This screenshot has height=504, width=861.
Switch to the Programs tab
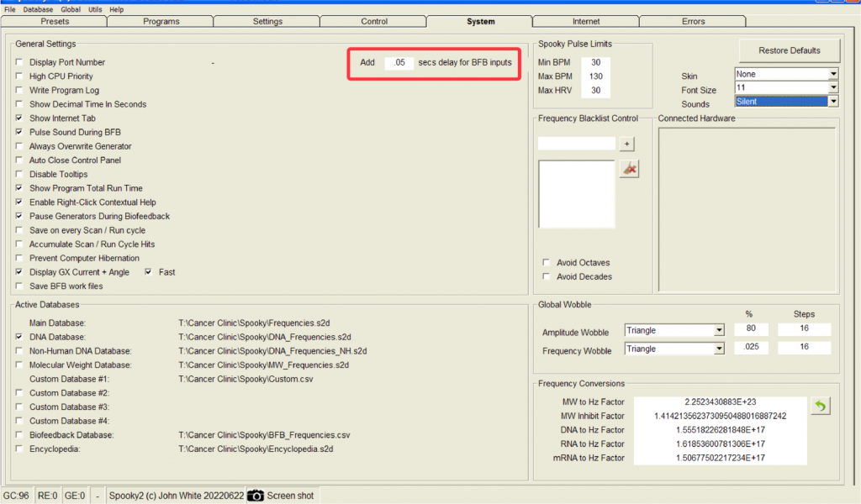pyautogui.click(x=161, y=21)
